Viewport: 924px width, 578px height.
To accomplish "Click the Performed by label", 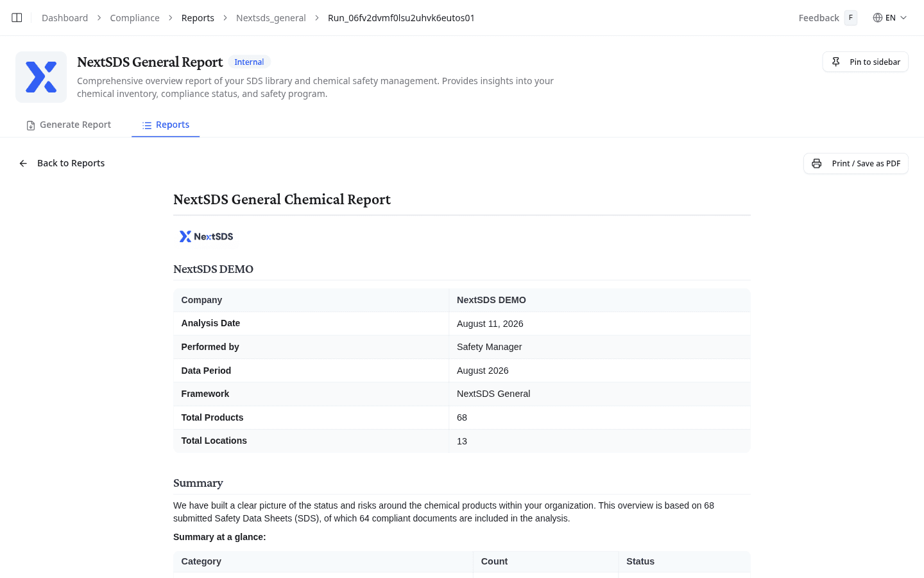I will pos(210,347).
